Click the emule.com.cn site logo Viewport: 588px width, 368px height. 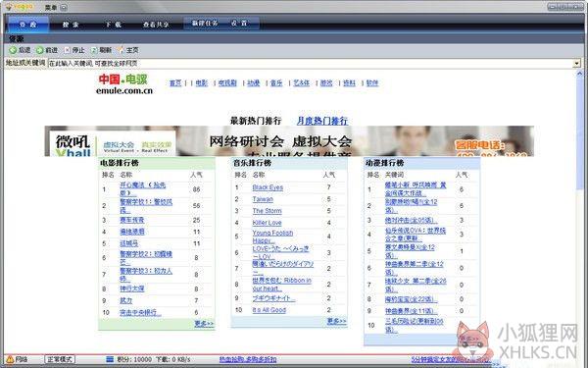pos(124,83)
